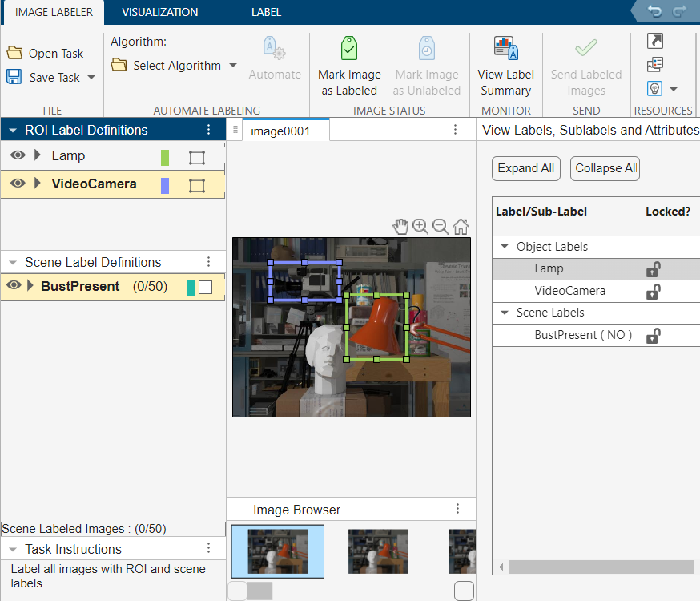The image size is (700, 601).
Task: Open Task Instructions options menu
Action: 208,548
